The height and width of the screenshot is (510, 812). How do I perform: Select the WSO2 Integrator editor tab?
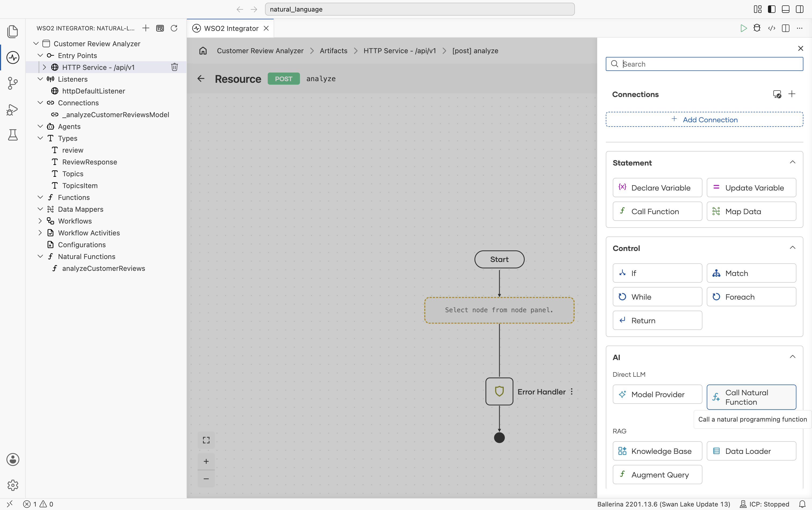point(231,28)
